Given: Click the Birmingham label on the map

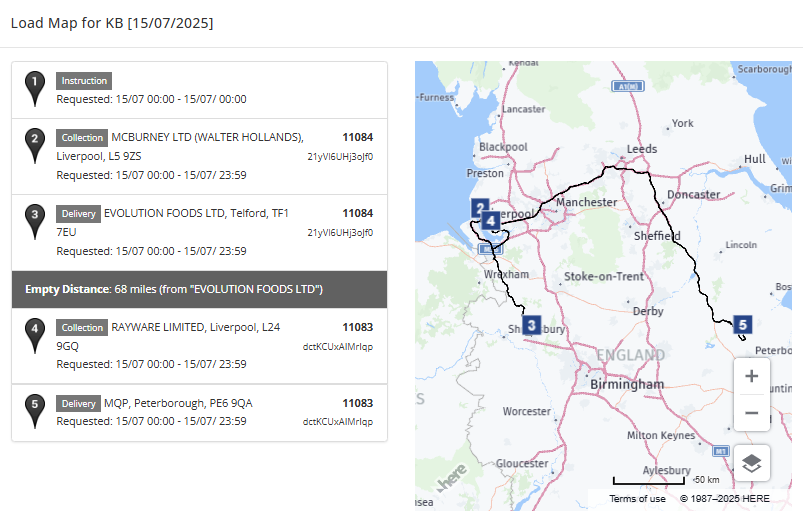Looking at the screenshot, I should coord(627,384).
